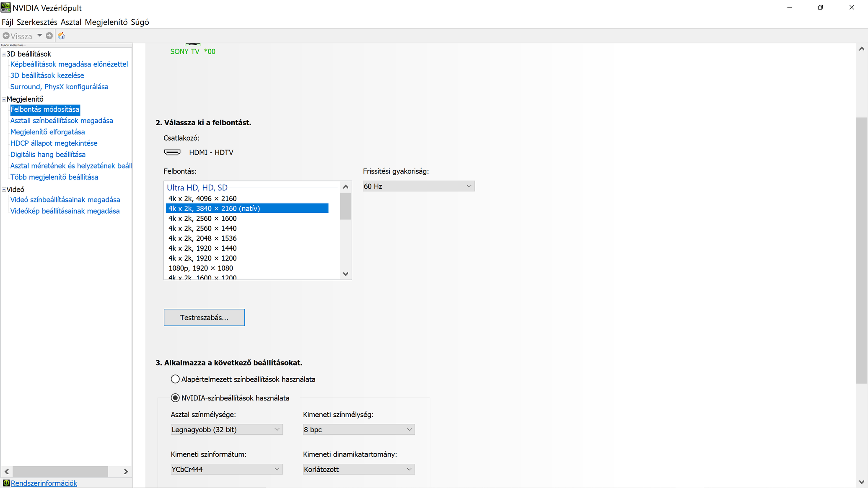Select NVIDIA-színbeállítások használata radio button
Image resolution: width=868 pixels, height=488 pixels.
175,398
